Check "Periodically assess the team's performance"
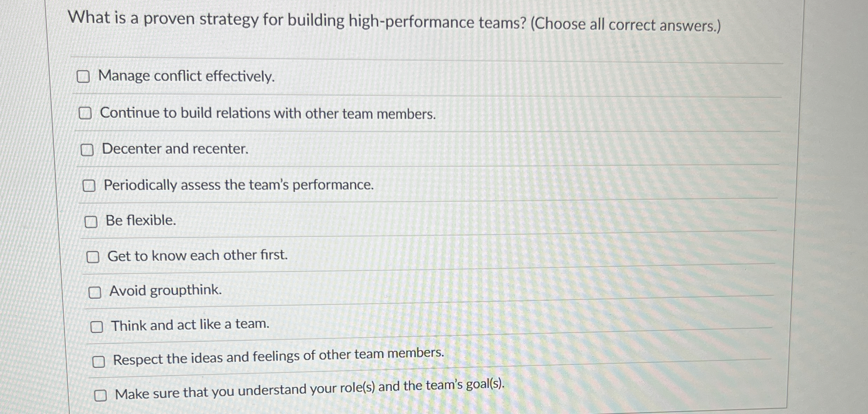 click(89, 185)
